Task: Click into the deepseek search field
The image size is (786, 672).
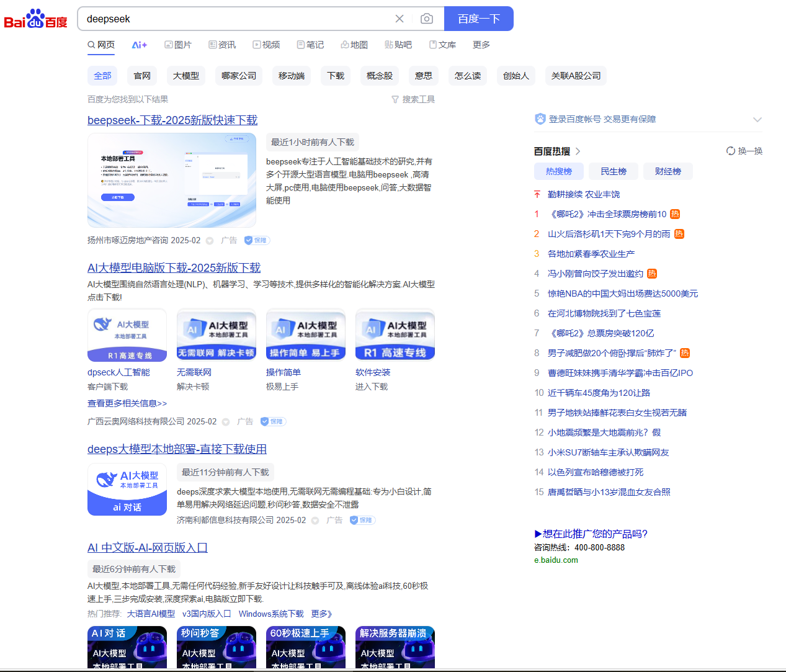Action: coord(236,19)
